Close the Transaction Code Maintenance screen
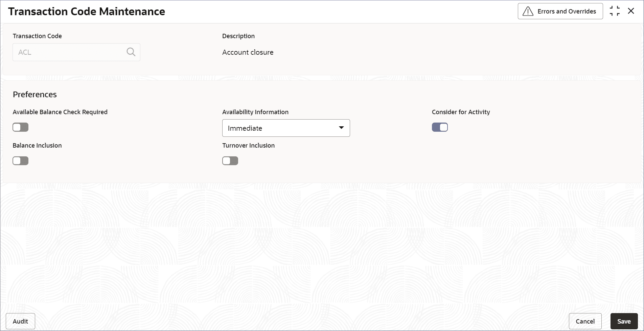This screenshot has height=331, width=644. [631, 11]
